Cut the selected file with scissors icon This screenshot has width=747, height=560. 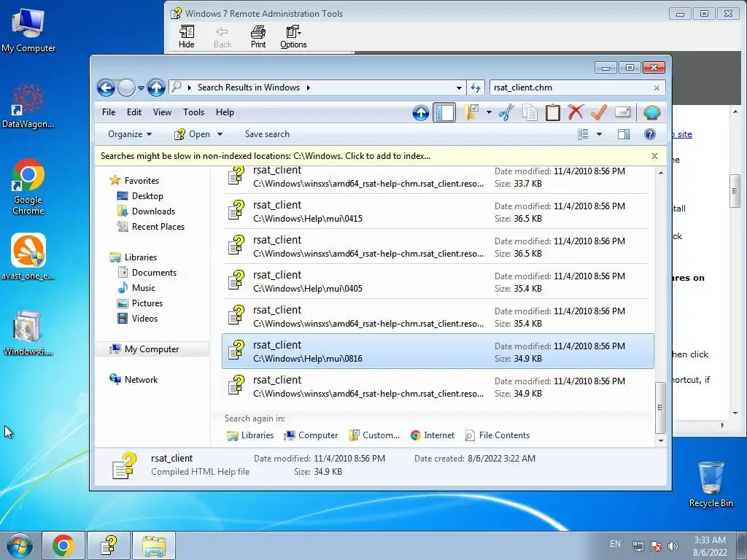coord(507,112)
